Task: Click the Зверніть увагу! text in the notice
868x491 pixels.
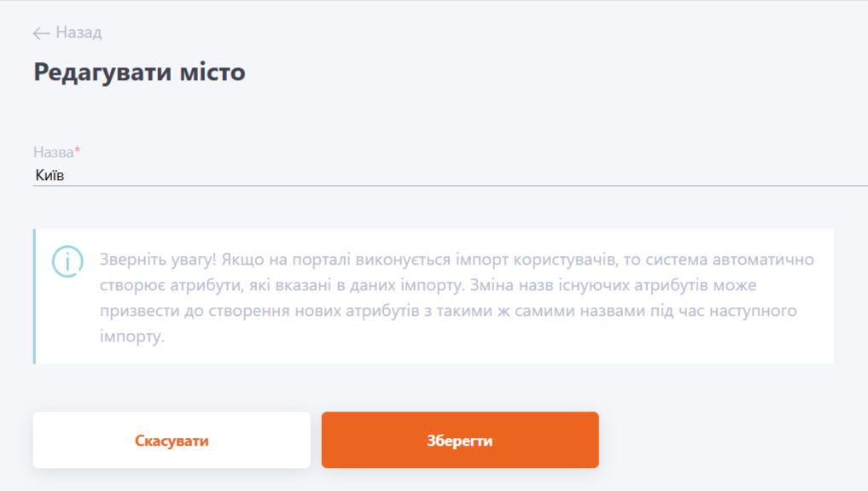Action: 158,260
